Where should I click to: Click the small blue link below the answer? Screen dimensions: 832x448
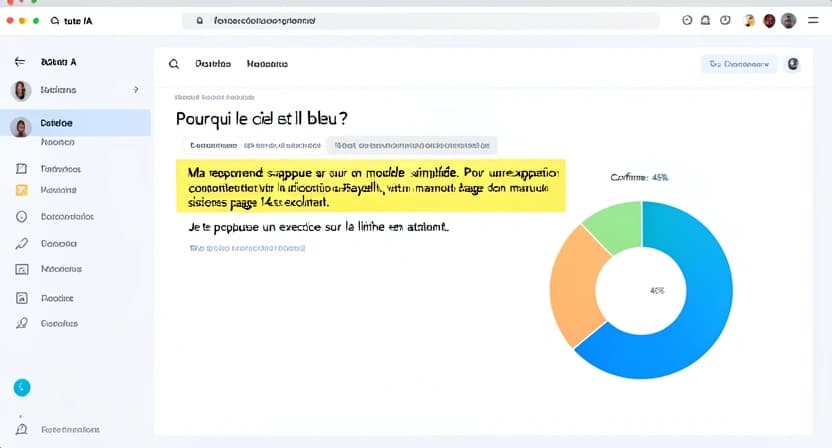[x=247, y=248]
